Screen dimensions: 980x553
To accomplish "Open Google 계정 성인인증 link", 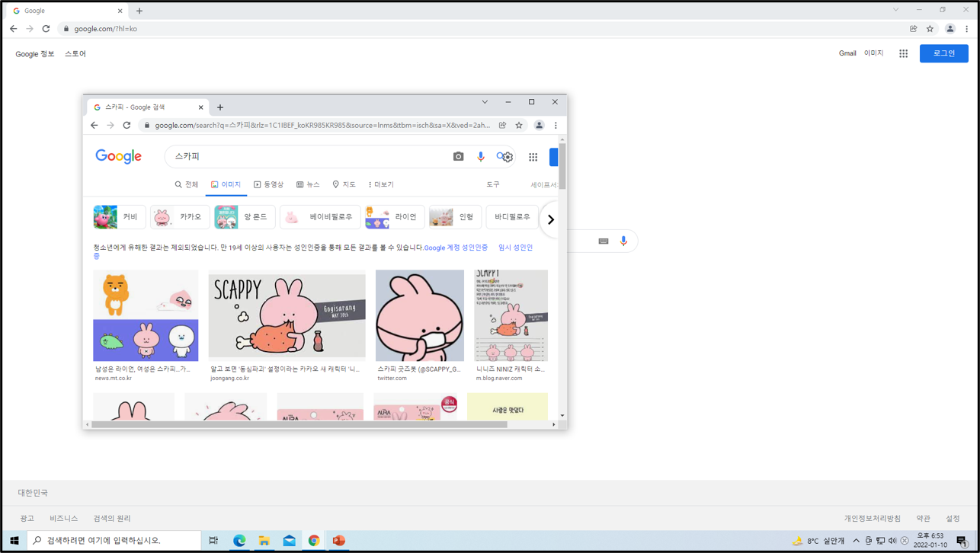I will tap(456, 248).
